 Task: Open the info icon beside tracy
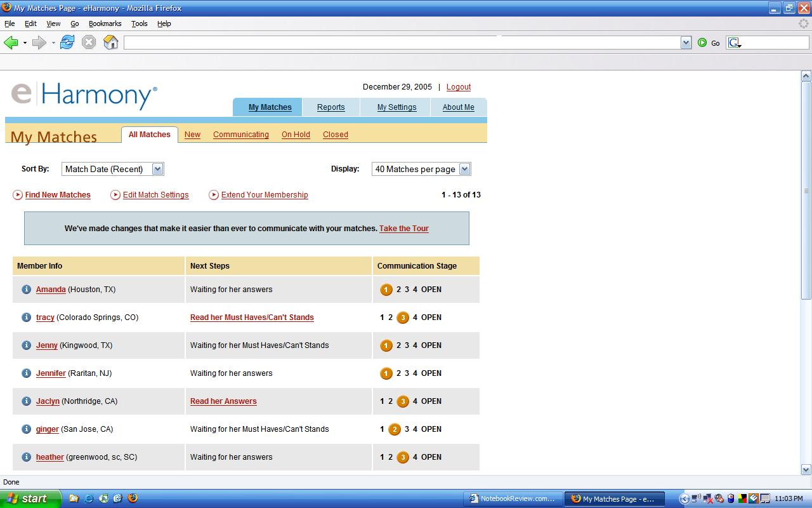[x=26, y=317]
